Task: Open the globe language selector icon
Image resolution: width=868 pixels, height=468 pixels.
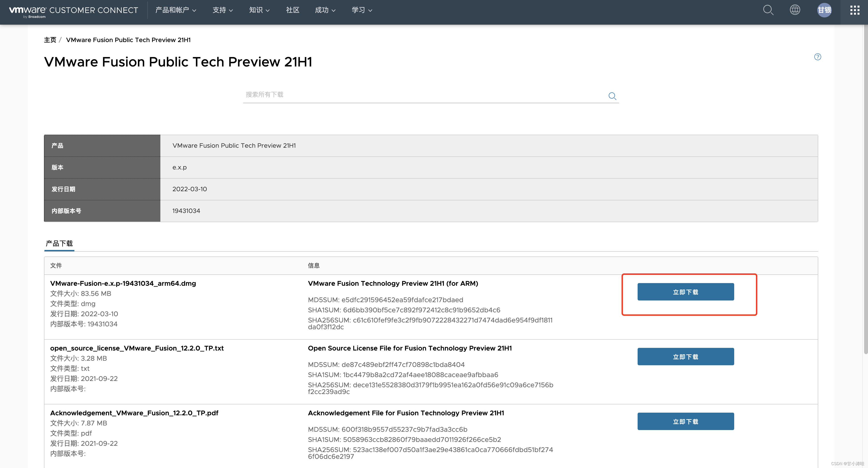Action: [795, 10]
